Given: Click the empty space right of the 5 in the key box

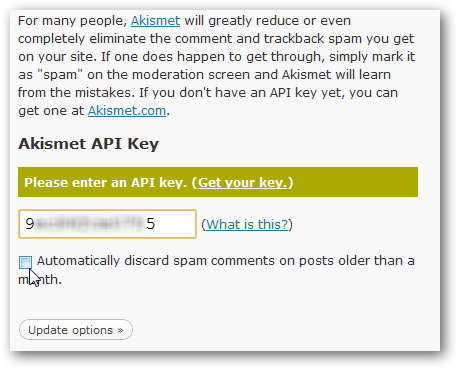Looking at the screenshot, I should click(175, 224).
